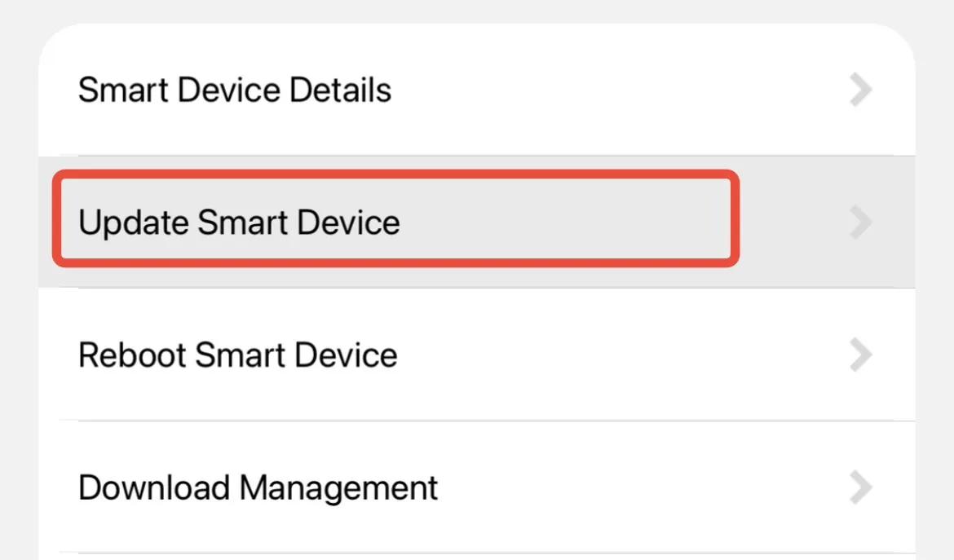Expand Reboot Smart Device using the chevron

[x=859, y=354]
